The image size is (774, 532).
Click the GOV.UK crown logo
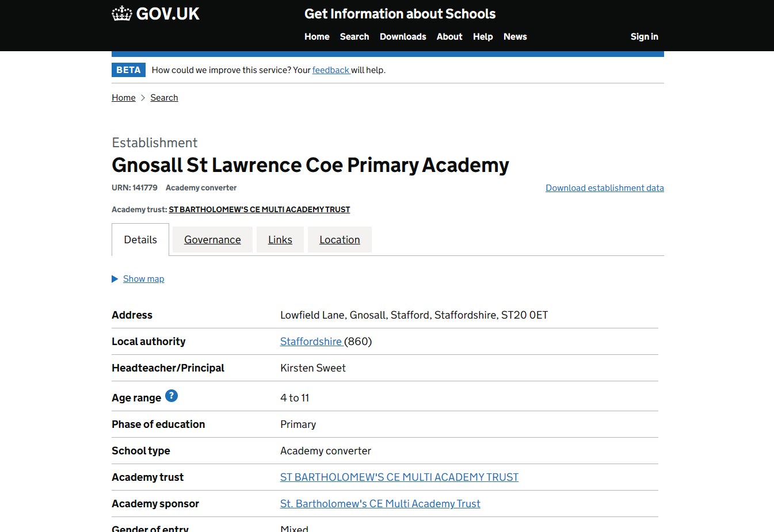[x=122, y=13]
